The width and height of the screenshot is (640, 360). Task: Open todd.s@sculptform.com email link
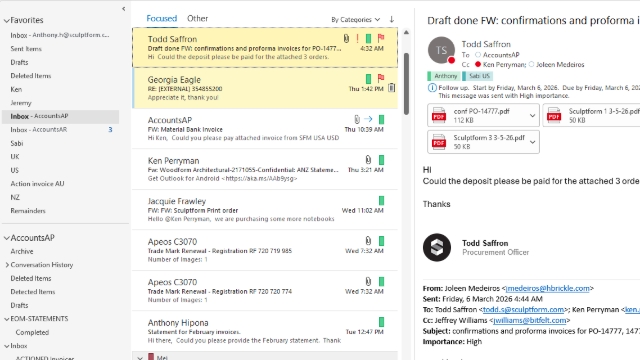point(523,309)
